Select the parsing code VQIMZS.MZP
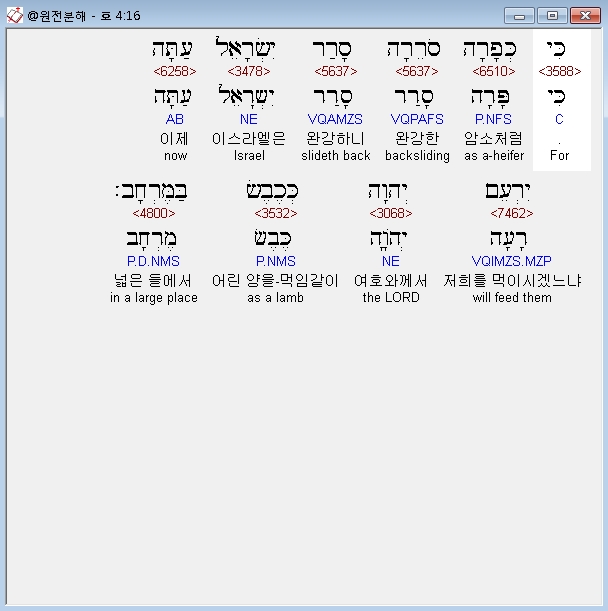The width and height of the screenshot is (608, 611). (x=512, y=261)
